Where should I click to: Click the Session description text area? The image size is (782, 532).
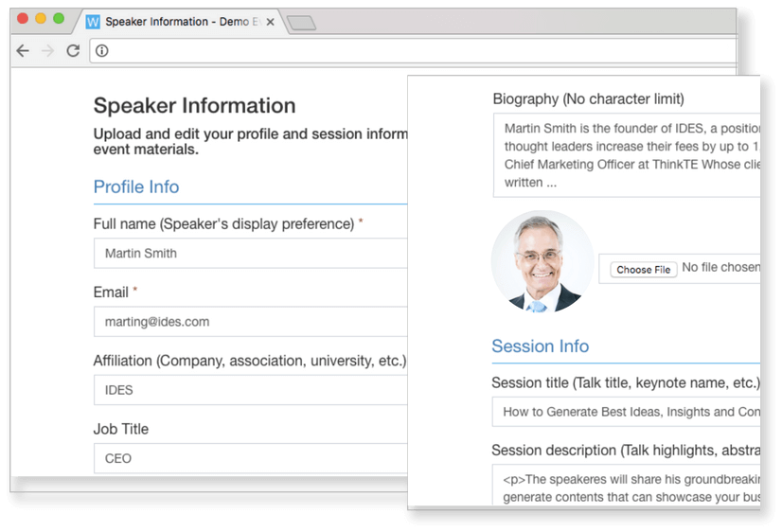pyautogui.click(x=626, y=485)
